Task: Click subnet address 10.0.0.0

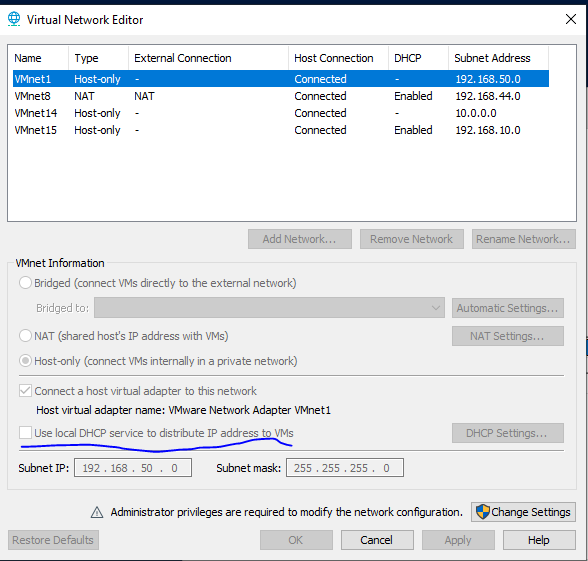Action: (476, 113)
